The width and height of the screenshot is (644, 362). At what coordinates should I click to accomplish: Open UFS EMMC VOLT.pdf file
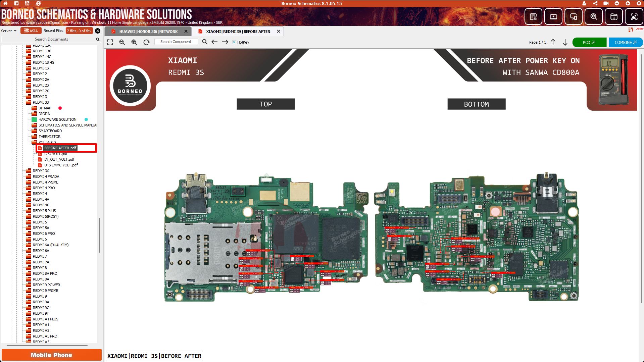click(x=61, y=165)
